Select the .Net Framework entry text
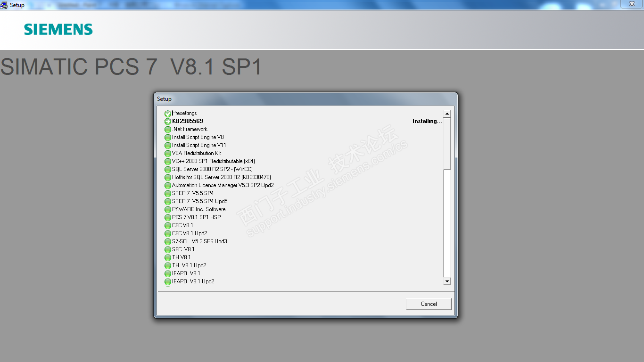Image resolution: width=644 pixels, height=362 pixels. click(190, 129)
